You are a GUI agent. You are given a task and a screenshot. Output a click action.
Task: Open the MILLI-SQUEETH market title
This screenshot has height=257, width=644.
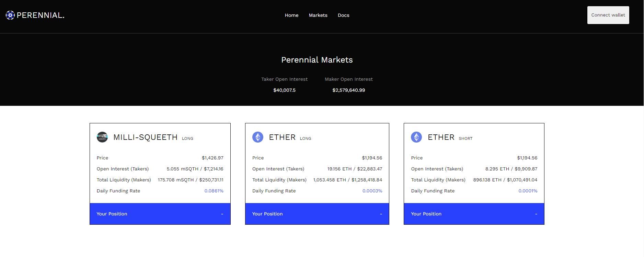145,137
